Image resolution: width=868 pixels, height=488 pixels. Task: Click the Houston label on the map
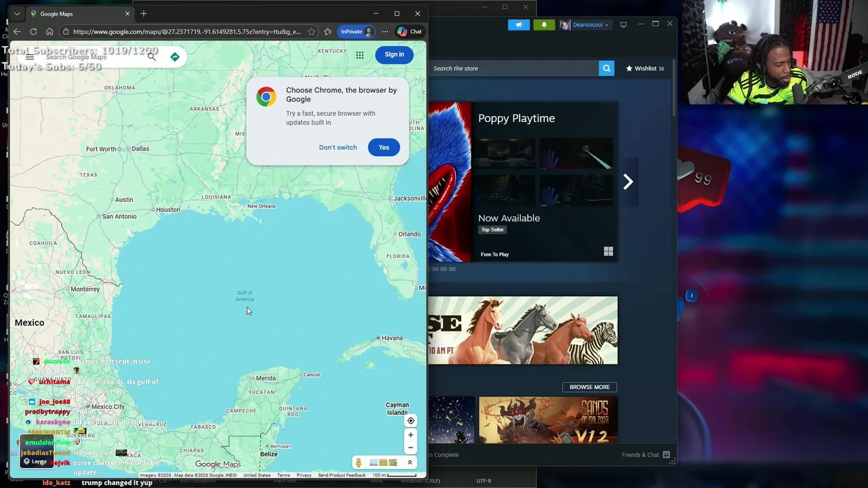point(168,209)
